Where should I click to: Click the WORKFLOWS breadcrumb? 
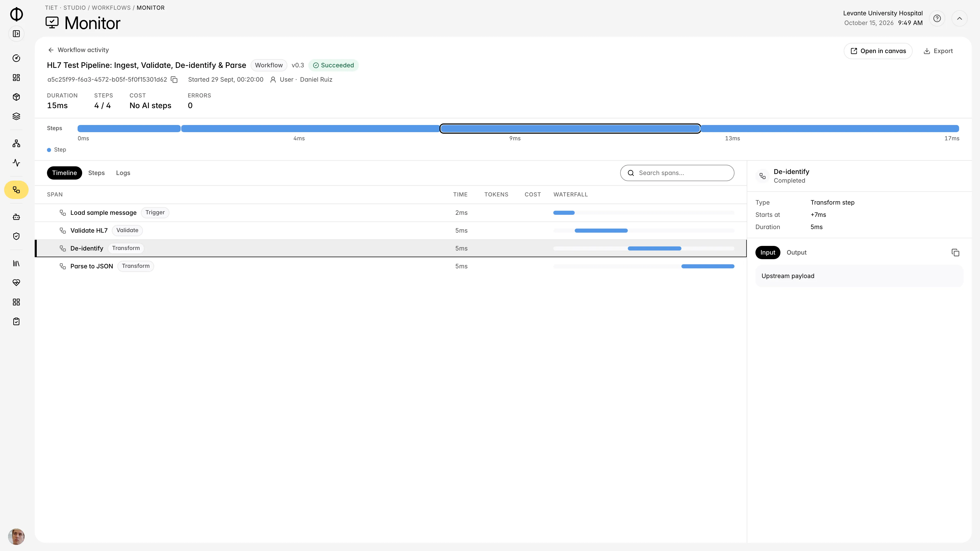point(111,8)
